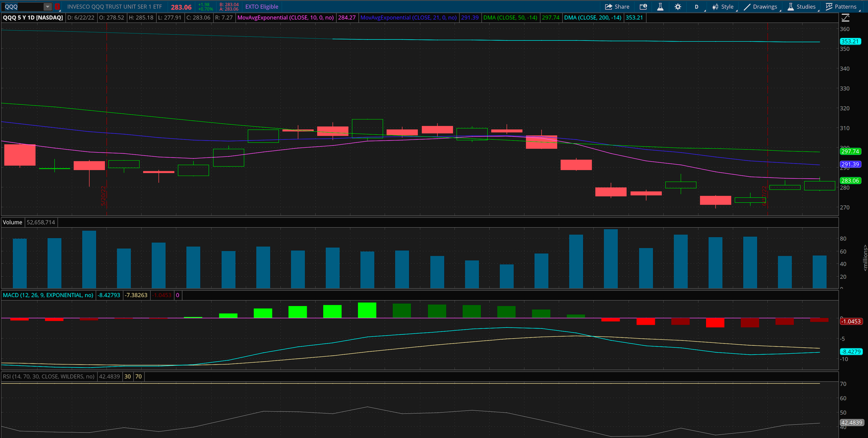The width and height of the screenshot is (868, 438).
Task: Select the RSI study header label
Action: tap(49, 376)
